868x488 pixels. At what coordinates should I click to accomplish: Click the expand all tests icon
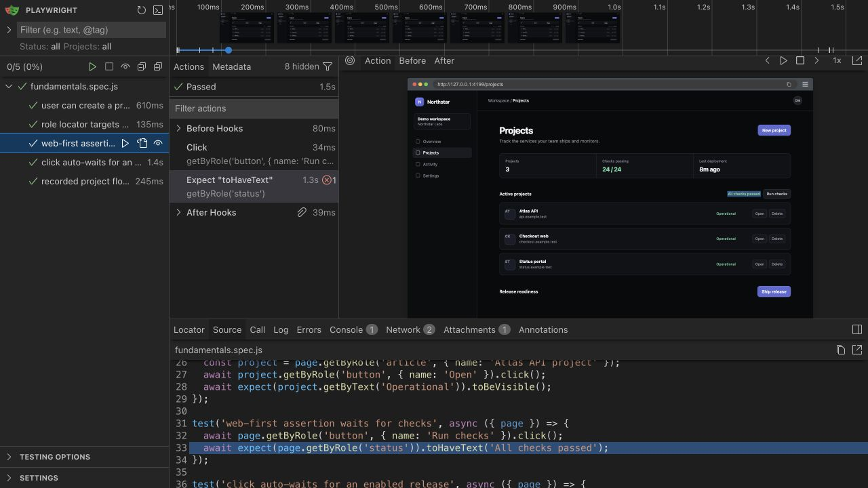click(x=158, y=66)
